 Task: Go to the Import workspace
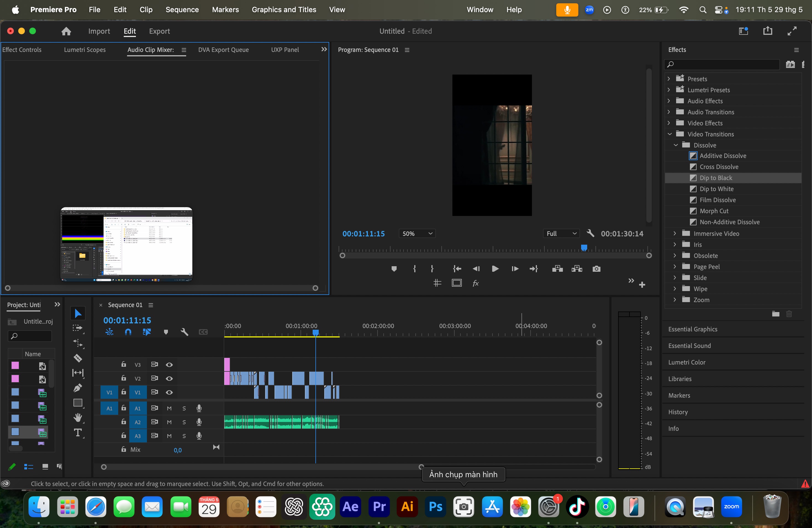pos(99,31)
